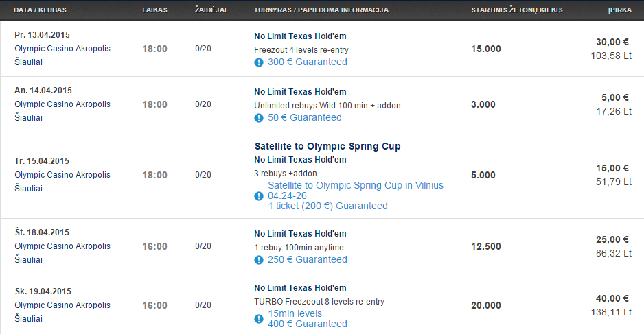The height and width of the screenshot is (334, 644).
Task: Click the ĮPIRKA column header
Action: click(620, 10)
